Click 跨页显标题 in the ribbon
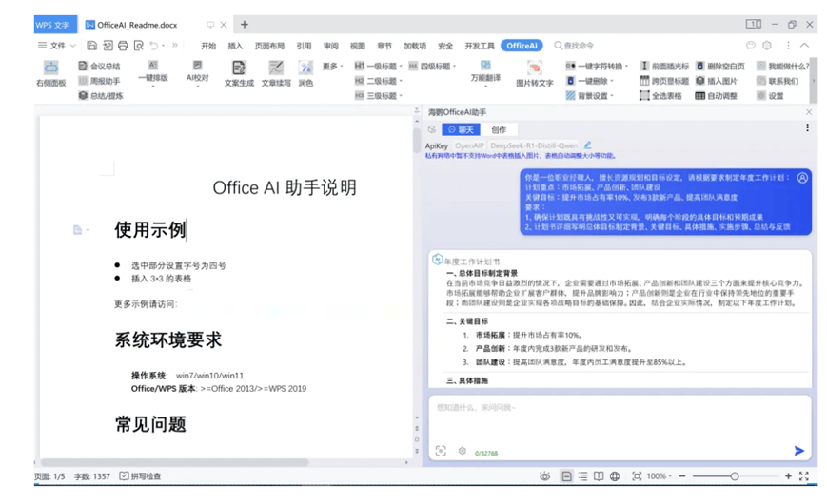Image resolution: width=827 pixels, height=504 pixels. tap(664, 81)
